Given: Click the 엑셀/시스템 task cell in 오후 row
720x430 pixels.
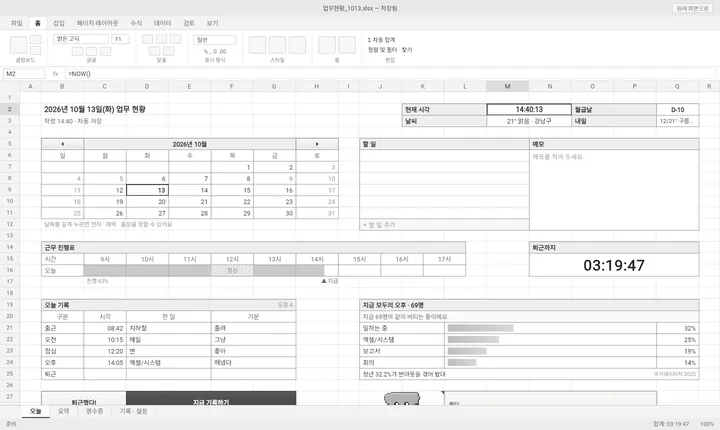Looking at the screenshot, I should (x=169, y=362).
